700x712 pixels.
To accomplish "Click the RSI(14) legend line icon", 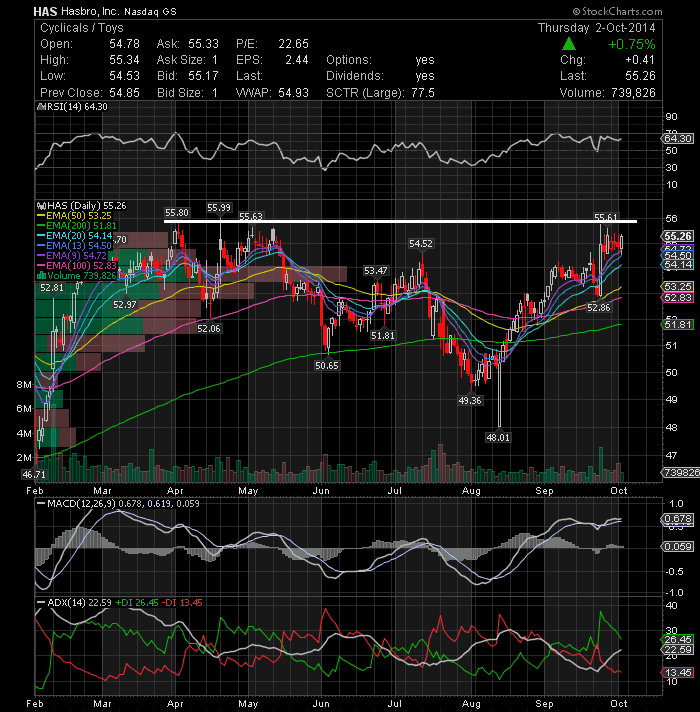I will click(x=40, y=107).
